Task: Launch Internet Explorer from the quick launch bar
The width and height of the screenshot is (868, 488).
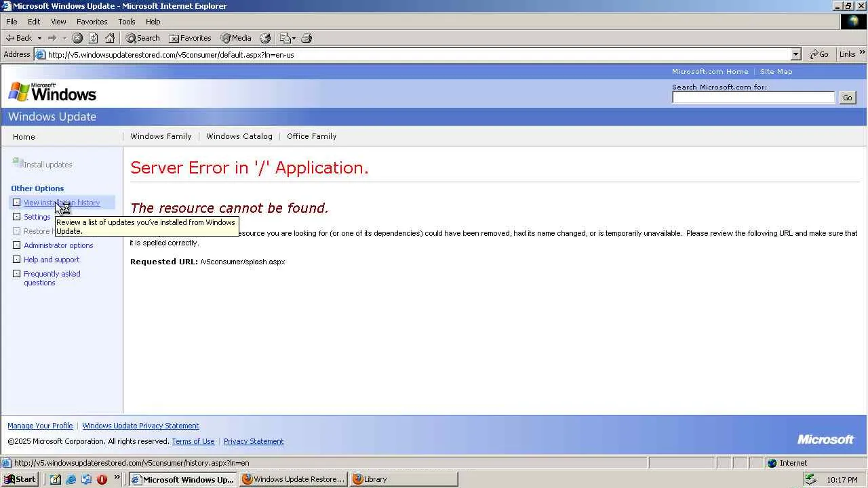Action: coord(71,479)
